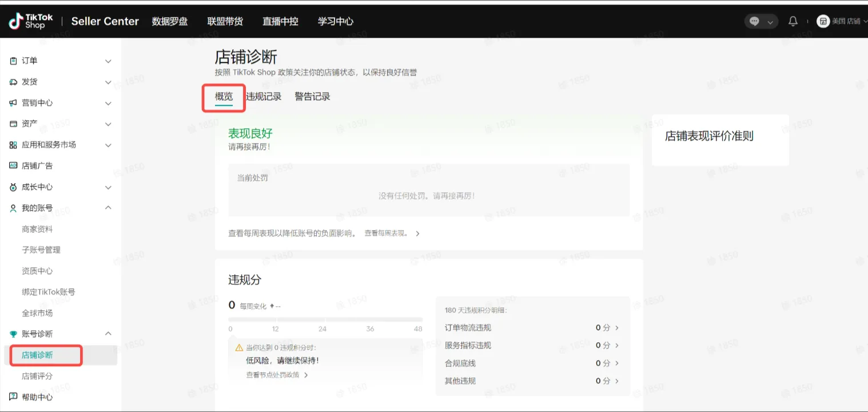Screen dimensions: 868x412
Task: Open 子账号管理 in the sidebar
Action: (x=41, y=250)
